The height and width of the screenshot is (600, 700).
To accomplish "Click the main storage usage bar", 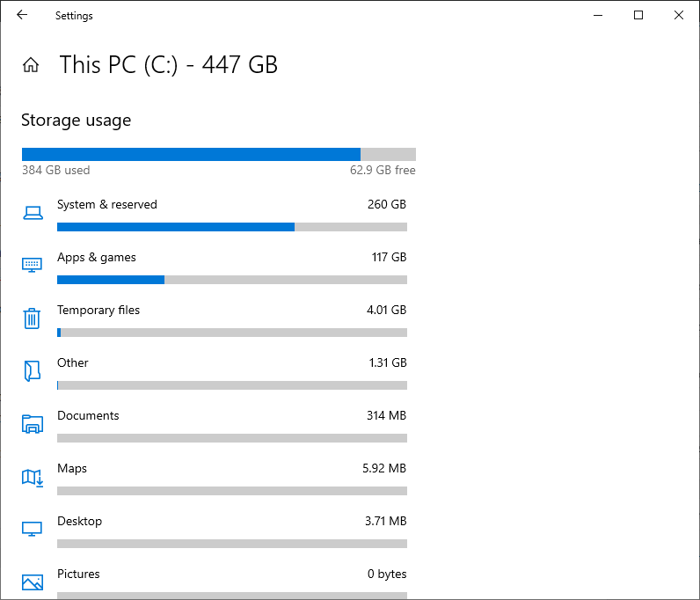I will point(219,154).
